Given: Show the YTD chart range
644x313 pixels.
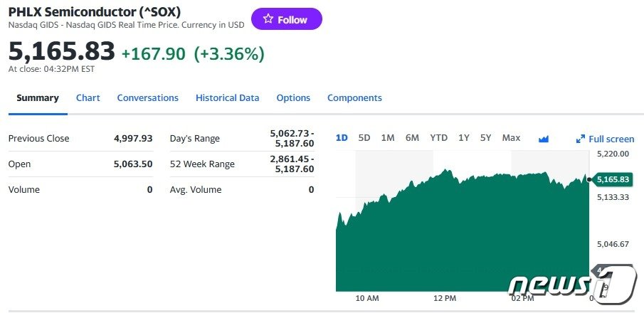Looking at the screenshot, I should tap(438, 138).
